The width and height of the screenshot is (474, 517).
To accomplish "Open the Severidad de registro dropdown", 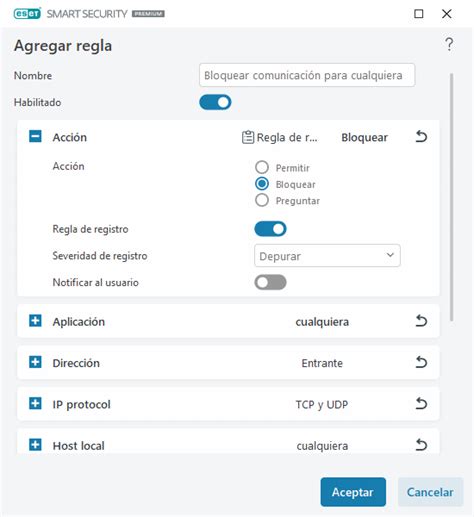I will 327,256.
